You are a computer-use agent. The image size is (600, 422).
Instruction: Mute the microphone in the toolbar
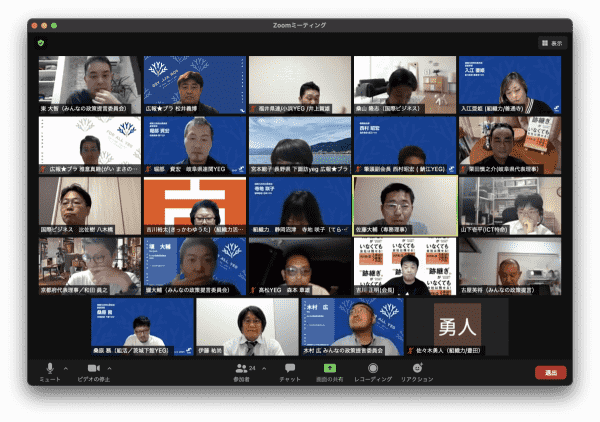50,368
